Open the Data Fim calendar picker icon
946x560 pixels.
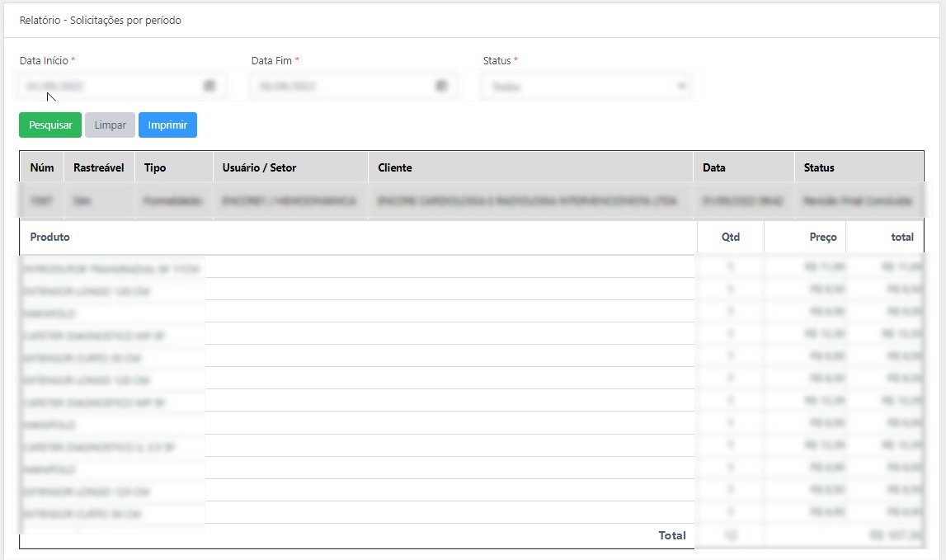(441, 86)
